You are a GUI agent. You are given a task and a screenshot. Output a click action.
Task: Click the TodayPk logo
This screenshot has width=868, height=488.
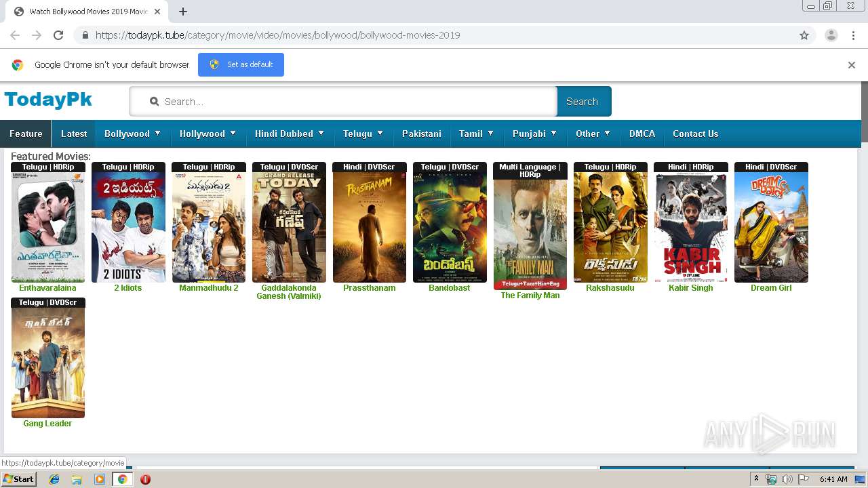(48, 100)
